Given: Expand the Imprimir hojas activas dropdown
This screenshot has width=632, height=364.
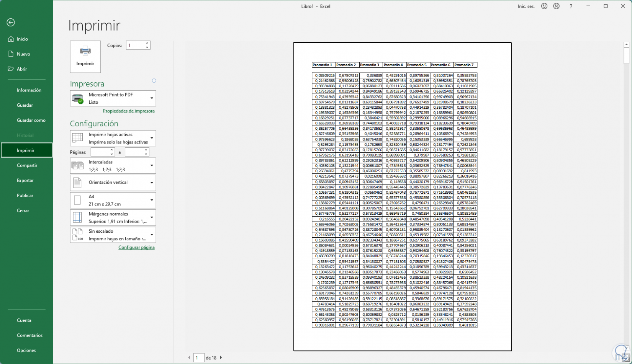Looking at the screenshot, I should coord(113,138).
